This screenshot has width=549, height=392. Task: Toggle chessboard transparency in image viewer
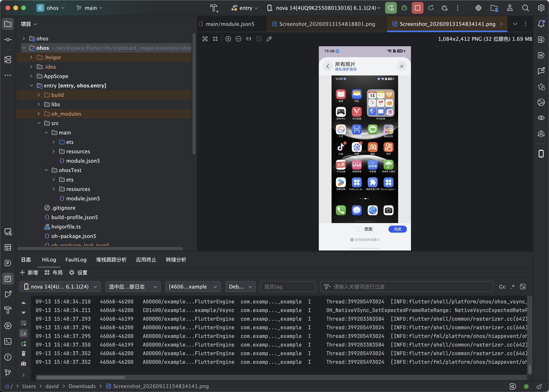click(205, 39)
